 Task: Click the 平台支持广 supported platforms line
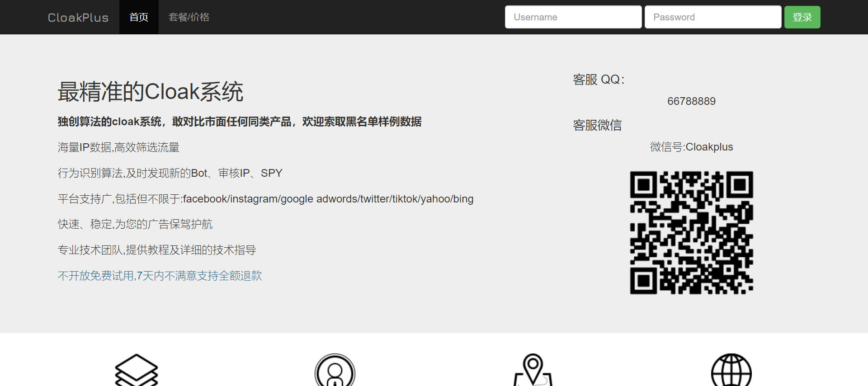pyautogui.click(x=266, y=199)
